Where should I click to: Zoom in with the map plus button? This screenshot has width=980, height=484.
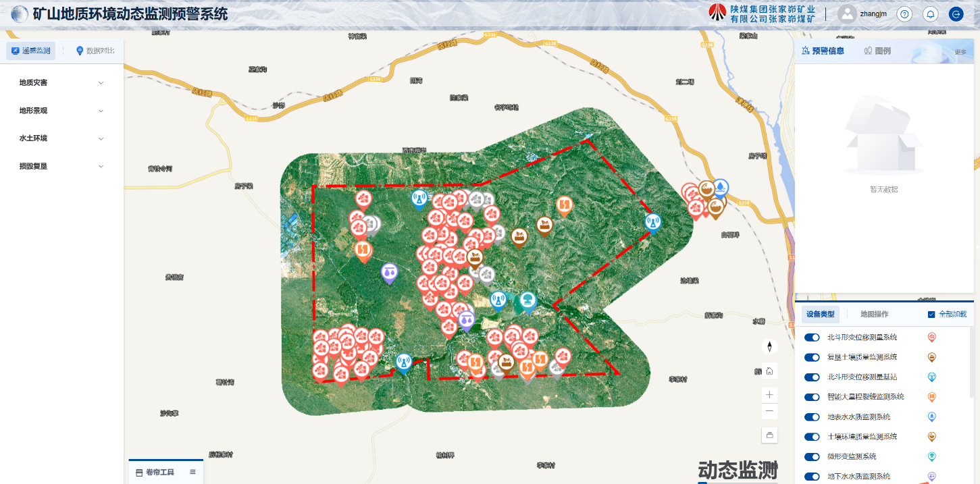769,394
